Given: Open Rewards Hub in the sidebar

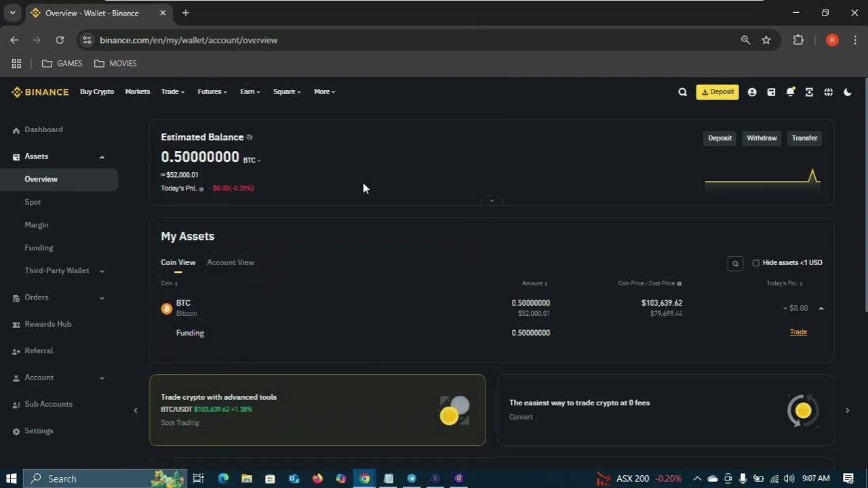Looking at the screenshot, I should pos(47,324).
